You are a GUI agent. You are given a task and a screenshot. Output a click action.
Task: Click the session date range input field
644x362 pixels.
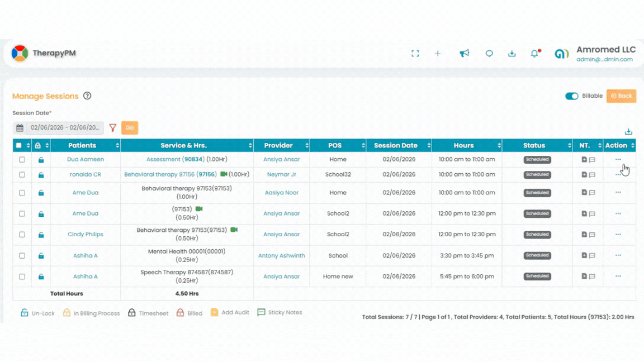pyautogui.click(x=64, y=128)
